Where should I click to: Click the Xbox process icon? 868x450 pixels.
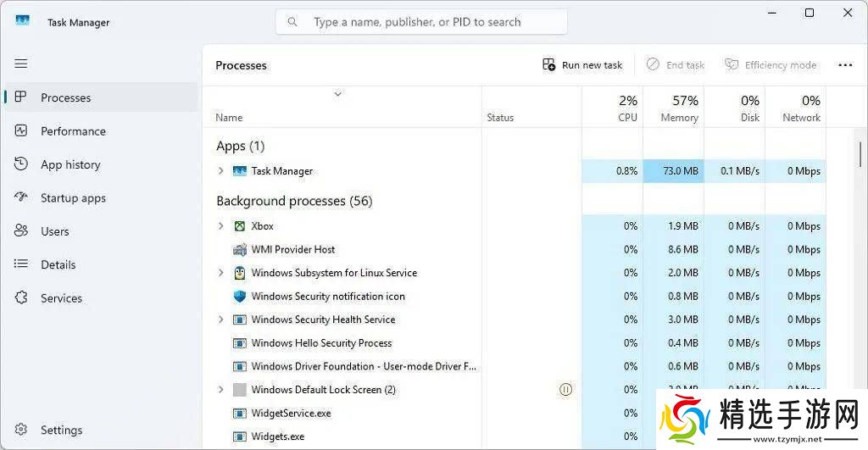tap(240, 226)
